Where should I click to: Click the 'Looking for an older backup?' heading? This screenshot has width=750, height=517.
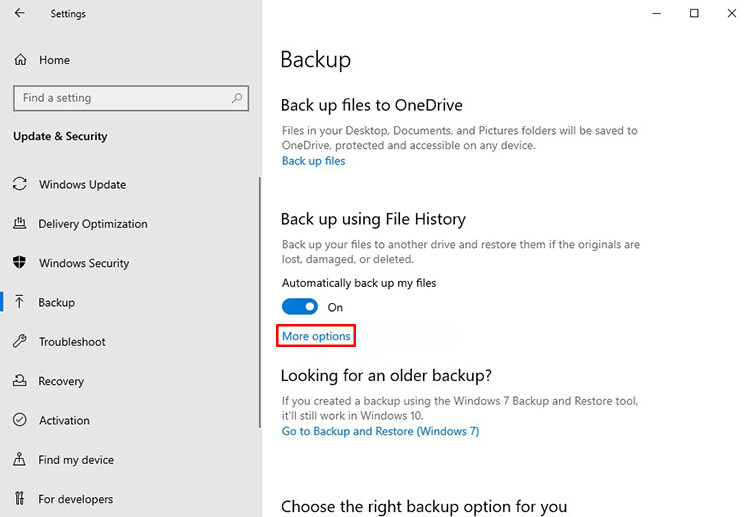[x=386, y=375]
